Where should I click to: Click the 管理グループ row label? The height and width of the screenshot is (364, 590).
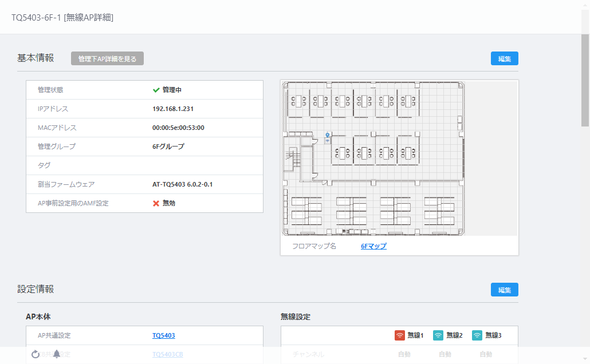57,147
